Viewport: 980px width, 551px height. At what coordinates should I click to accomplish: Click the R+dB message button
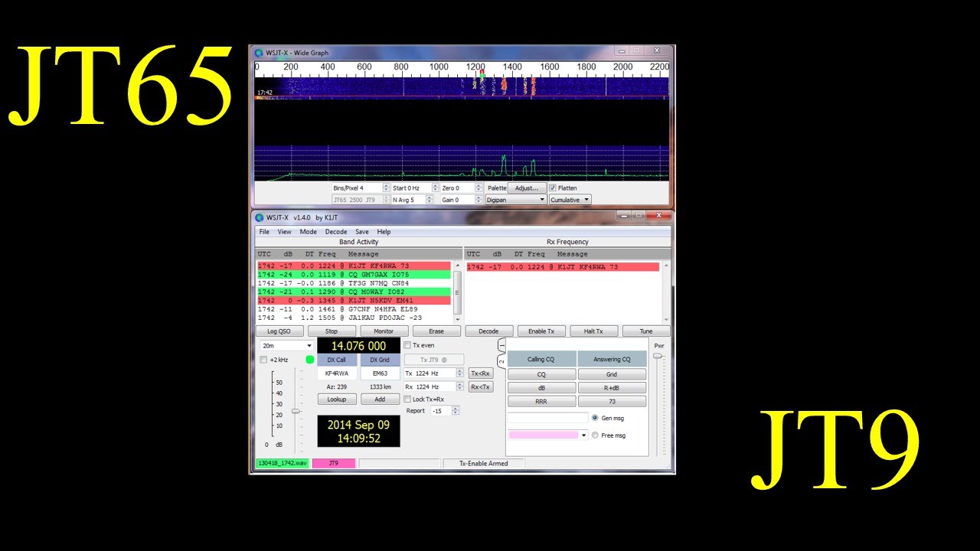point(612,388)
